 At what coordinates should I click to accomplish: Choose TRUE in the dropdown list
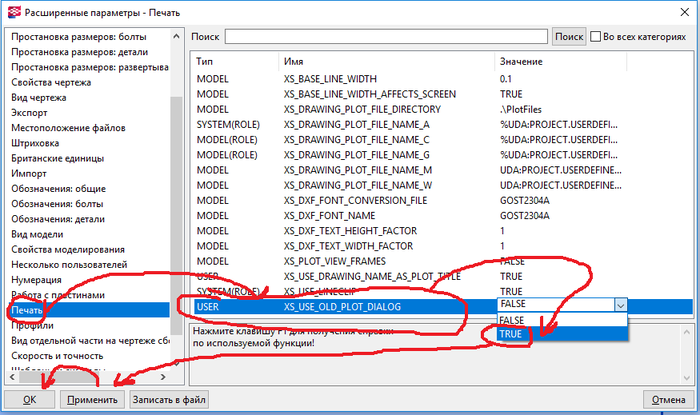(562, 334)
